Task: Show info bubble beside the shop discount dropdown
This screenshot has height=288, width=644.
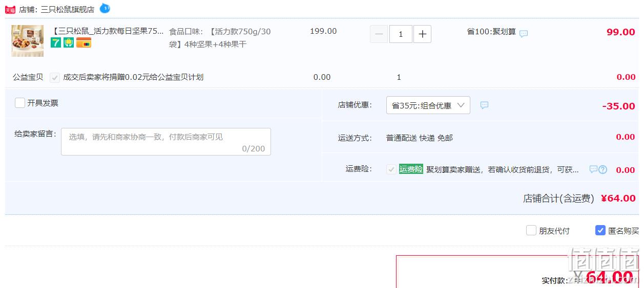Action: tap(484, 105)
